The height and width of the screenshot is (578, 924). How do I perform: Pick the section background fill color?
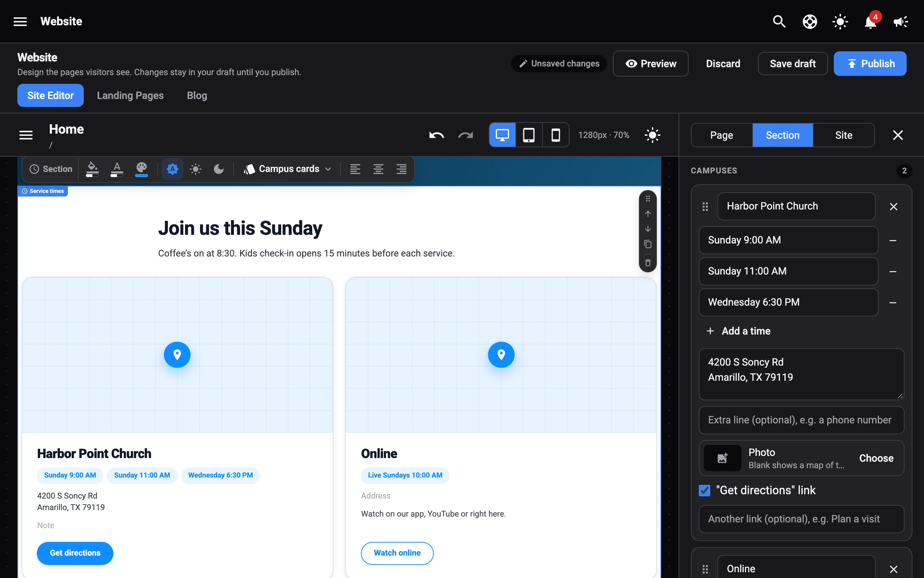pos(92,169)
